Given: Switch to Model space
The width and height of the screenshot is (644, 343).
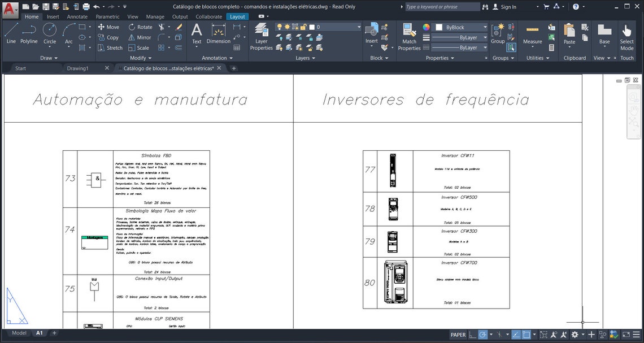Looking at the screenshot, I should [x=19, y=333].
